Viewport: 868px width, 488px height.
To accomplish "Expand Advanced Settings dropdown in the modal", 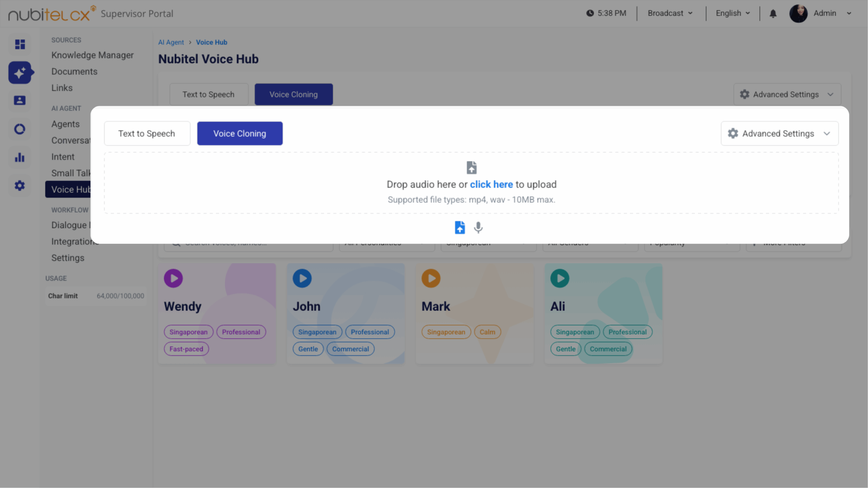I will coord(780,133).
